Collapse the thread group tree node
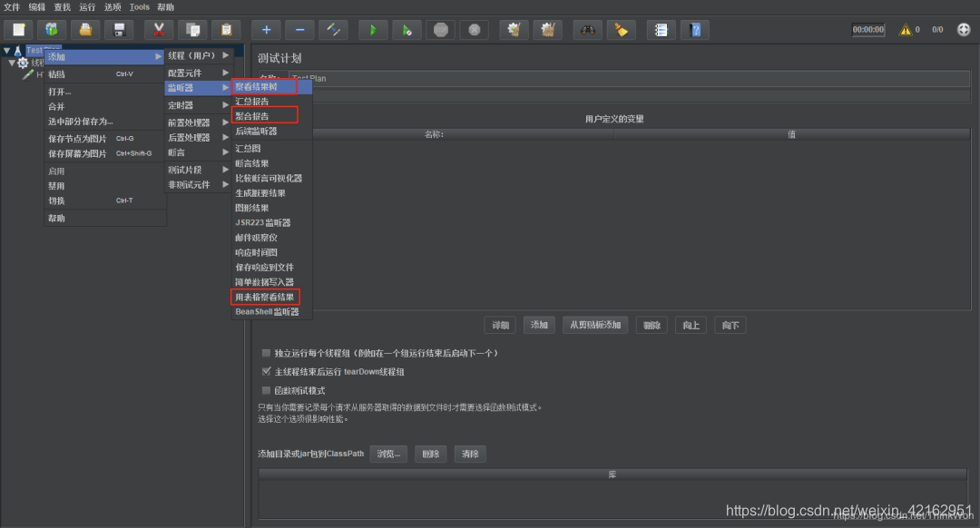 [x=11, y=63]
